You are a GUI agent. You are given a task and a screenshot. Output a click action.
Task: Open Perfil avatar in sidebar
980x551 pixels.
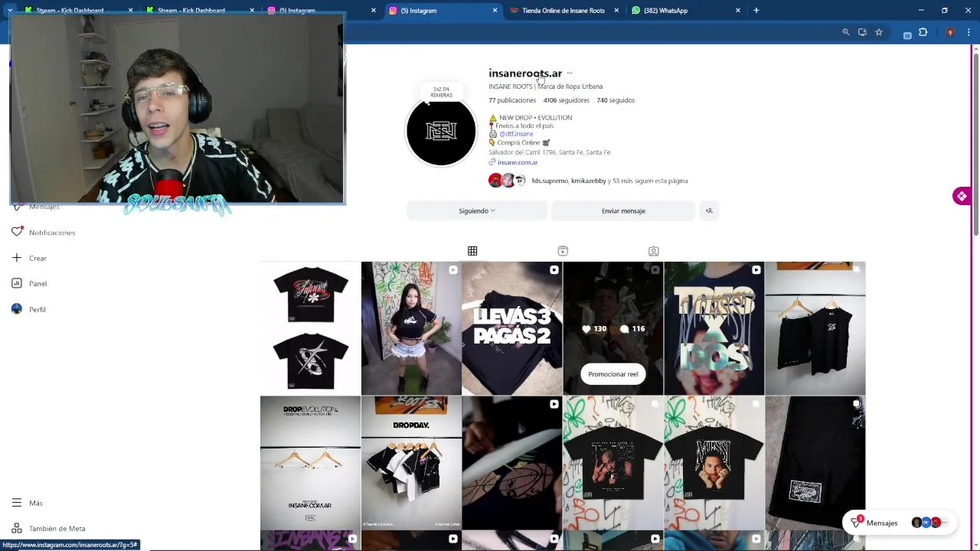[17, 309]
